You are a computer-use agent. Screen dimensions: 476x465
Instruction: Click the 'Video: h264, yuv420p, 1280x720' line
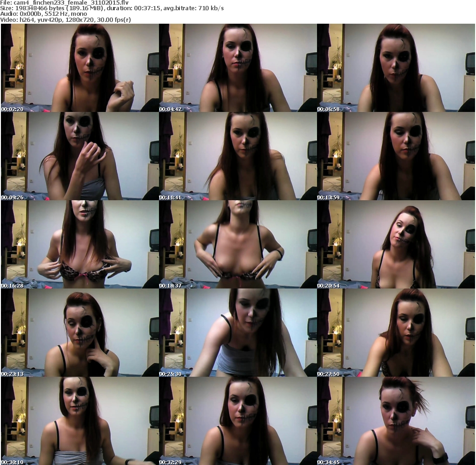click(66, 20)
